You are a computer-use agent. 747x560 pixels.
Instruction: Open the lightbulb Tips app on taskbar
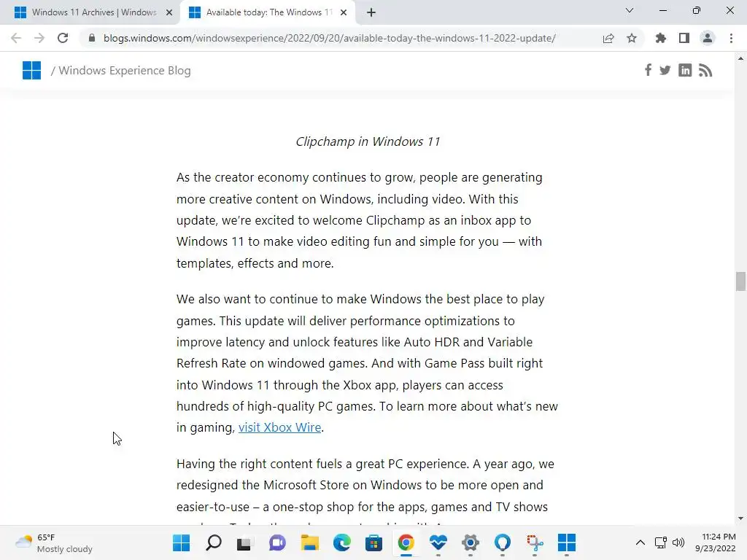pos(502,542)
